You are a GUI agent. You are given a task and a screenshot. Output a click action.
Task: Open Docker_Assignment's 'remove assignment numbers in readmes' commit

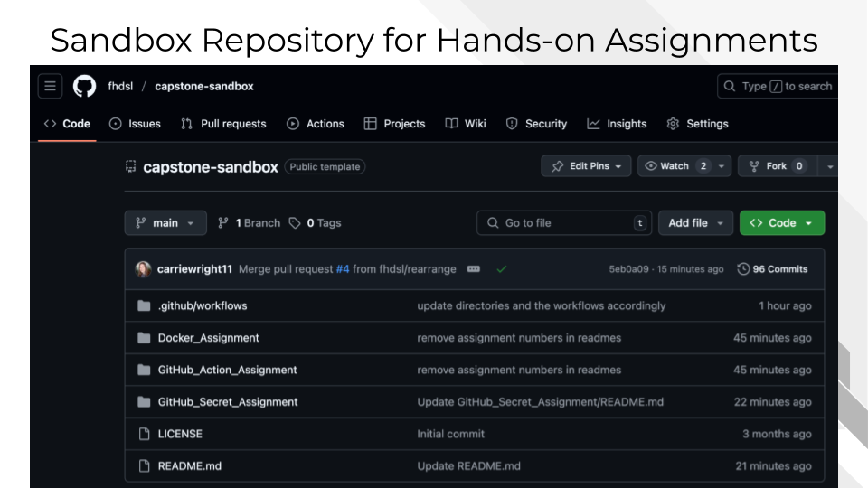pos(519,338)
